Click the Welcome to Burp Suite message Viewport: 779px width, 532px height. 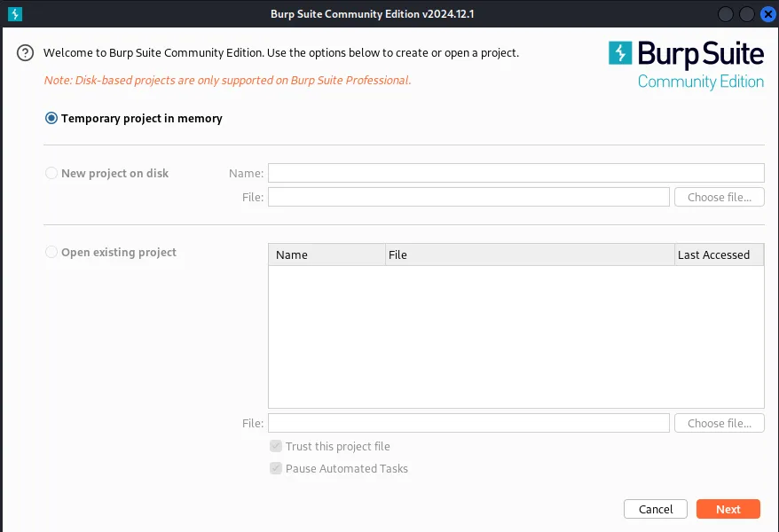point(281,52)
